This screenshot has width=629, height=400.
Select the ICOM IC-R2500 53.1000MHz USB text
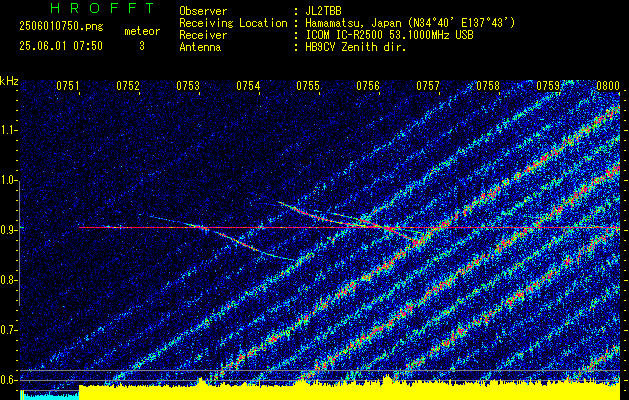point(389,35)
